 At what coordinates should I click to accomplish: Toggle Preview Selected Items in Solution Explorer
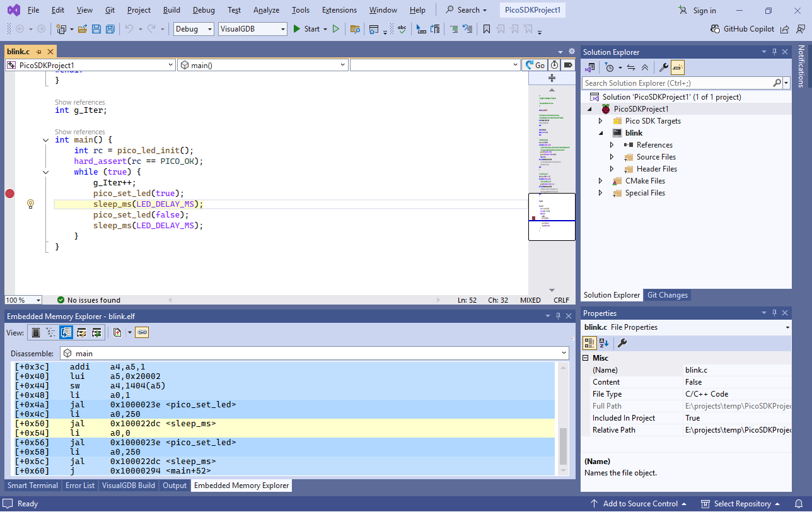[x=678, y=67]
